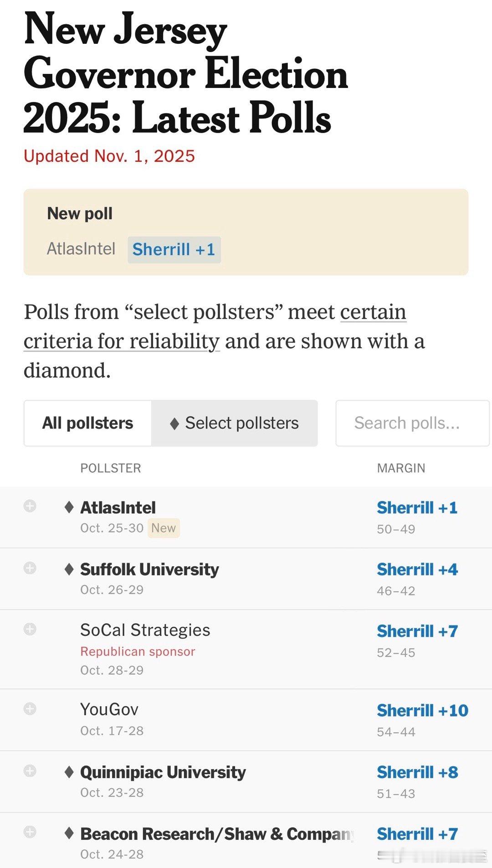Switch to the Select pollsters tab
Screen dimensions: 492x868
click(x=235, y=423)
